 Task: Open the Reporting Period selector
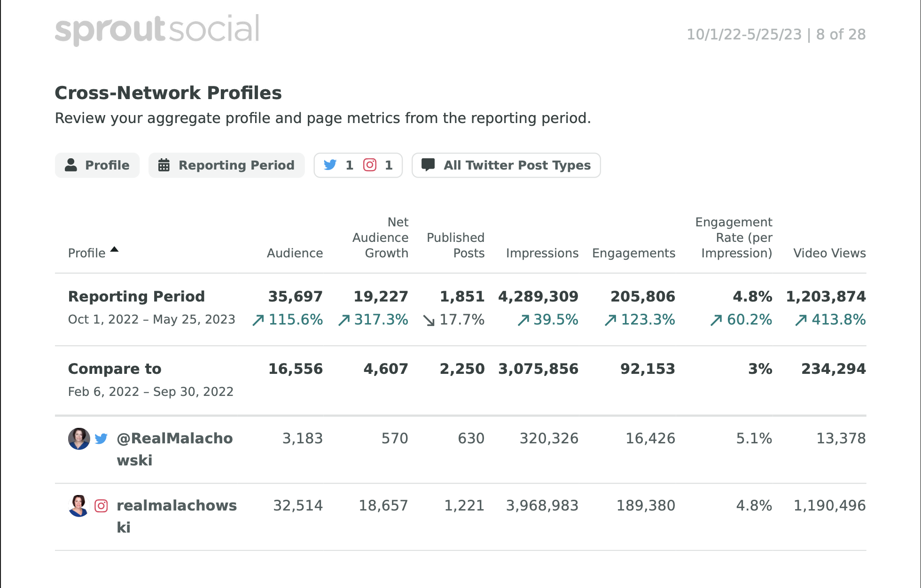coord(226,165)
